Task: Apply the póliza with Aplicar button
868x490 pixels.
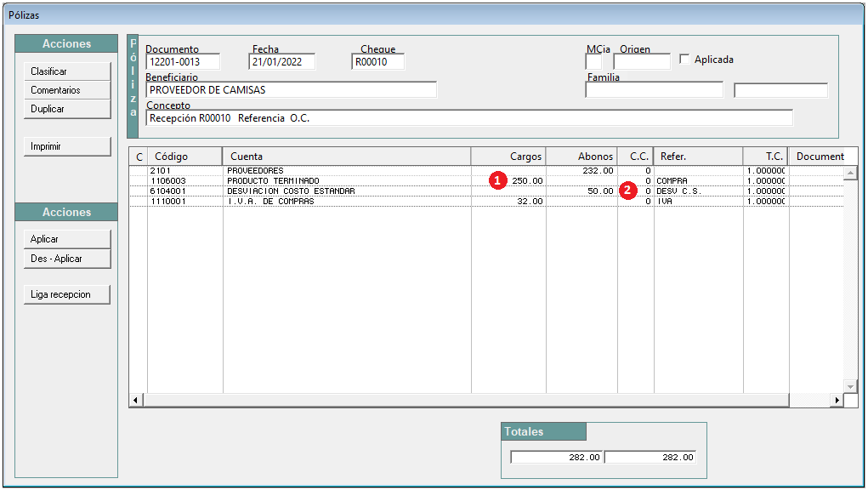Action: 67,239
